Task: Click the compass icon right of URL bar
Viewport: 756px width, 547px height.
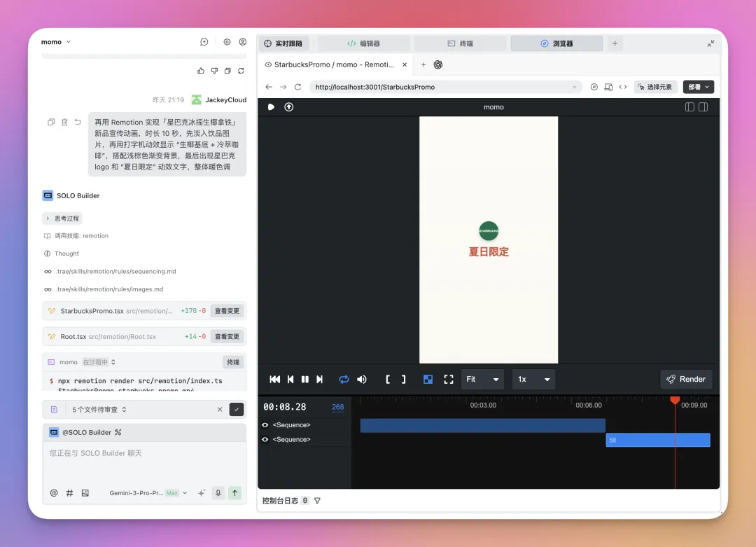Action: pos(594,87)
